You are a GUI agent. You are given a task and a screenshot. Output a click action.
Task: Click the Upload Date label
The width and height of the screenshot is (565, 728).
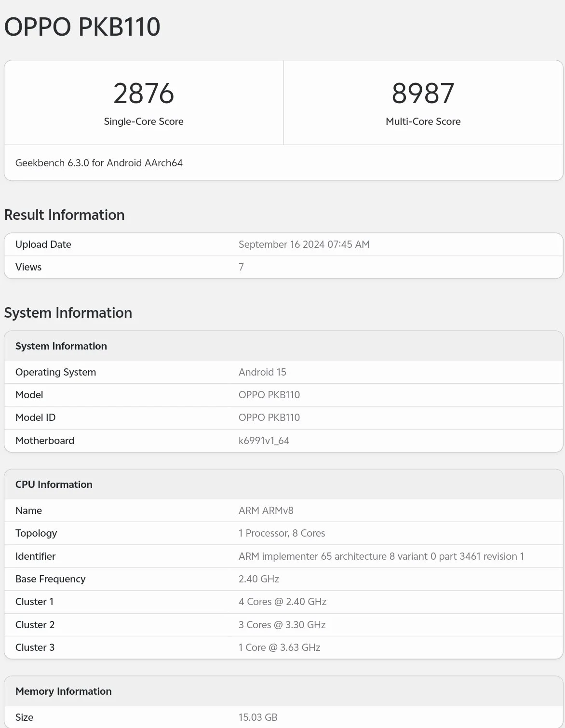pyautogui.click(x=43, y=244)
